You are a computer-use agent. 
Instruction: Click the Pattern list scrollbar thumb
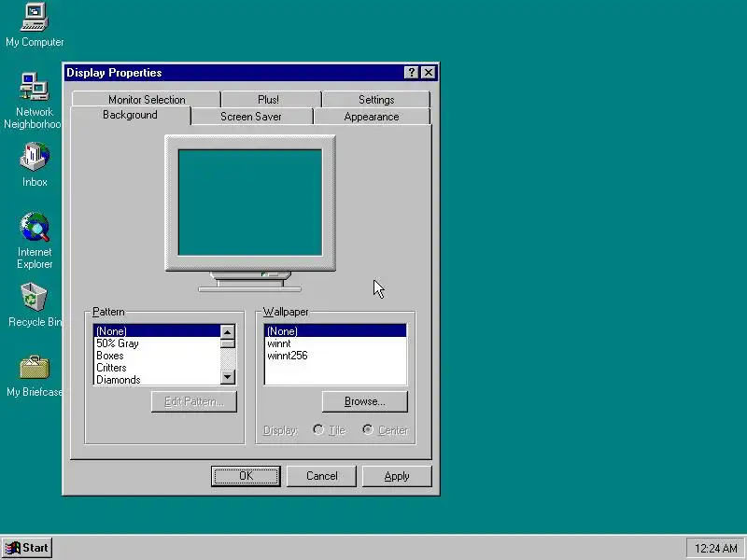(x=228, y=343)
